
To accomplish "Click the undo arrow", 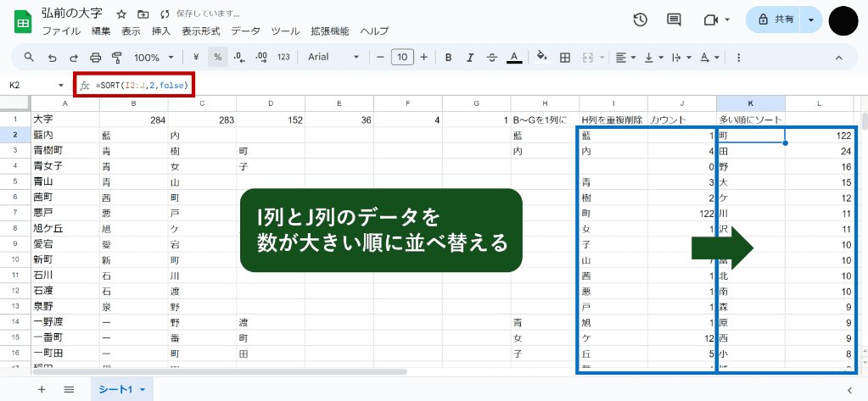I will (x=52, y=57).
